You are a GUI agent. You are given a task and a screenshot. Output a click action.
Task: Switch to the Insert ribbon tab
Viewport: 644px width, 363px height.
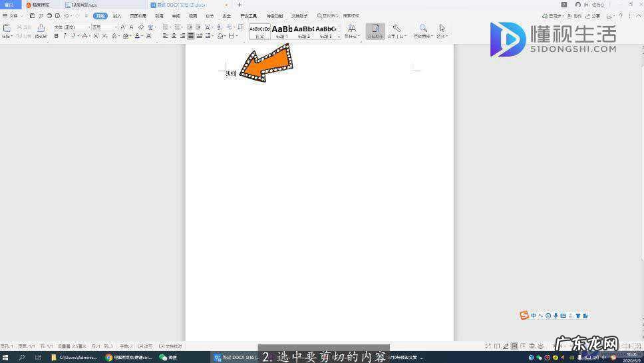point(117,15)
